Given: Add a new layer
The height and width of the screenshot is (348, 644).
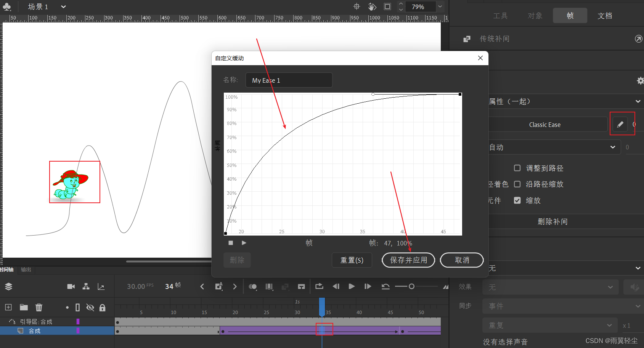Looking at the screenshot, I should click(8, 307).
